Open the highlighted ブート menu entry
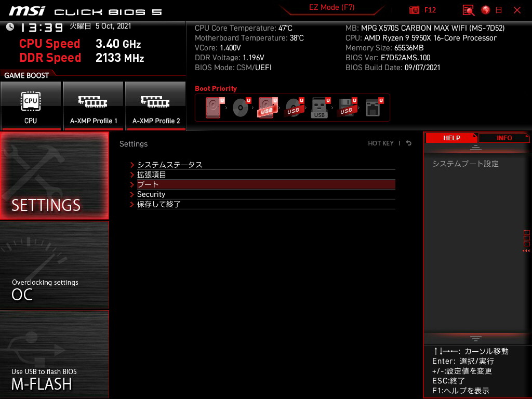Viewport: 532px width, 399px height. click(x=266, y=184)
